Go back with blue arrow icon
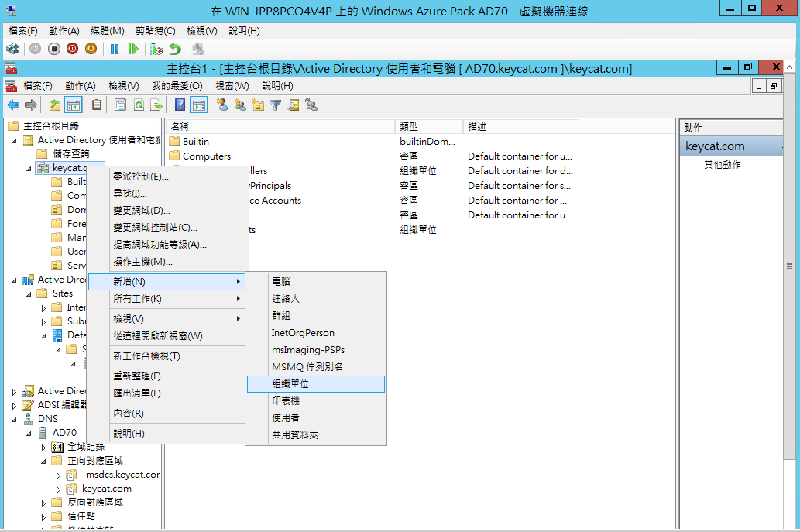This screenshot has width=800, height=532. [x=12, y=105]
